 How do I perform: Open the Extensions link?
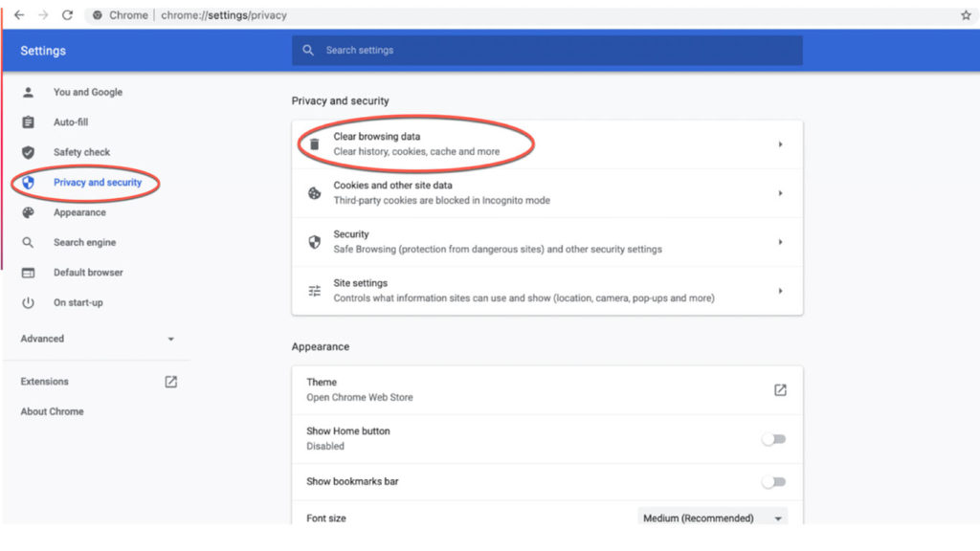44,381
